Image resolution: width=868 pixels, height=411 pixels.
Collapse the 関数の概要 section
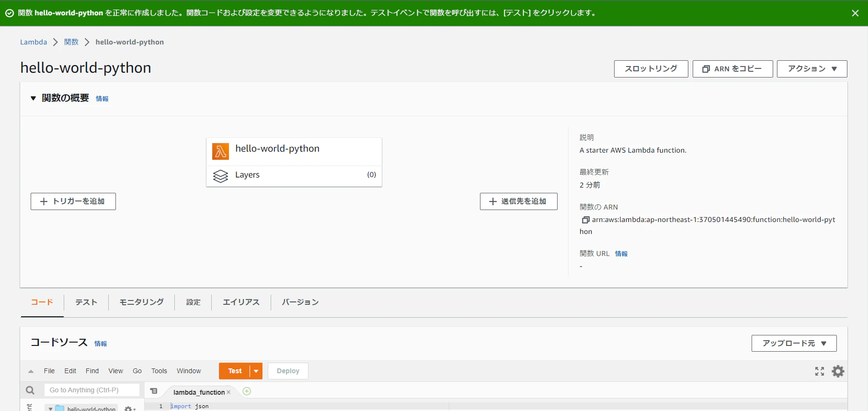(33, 99)
